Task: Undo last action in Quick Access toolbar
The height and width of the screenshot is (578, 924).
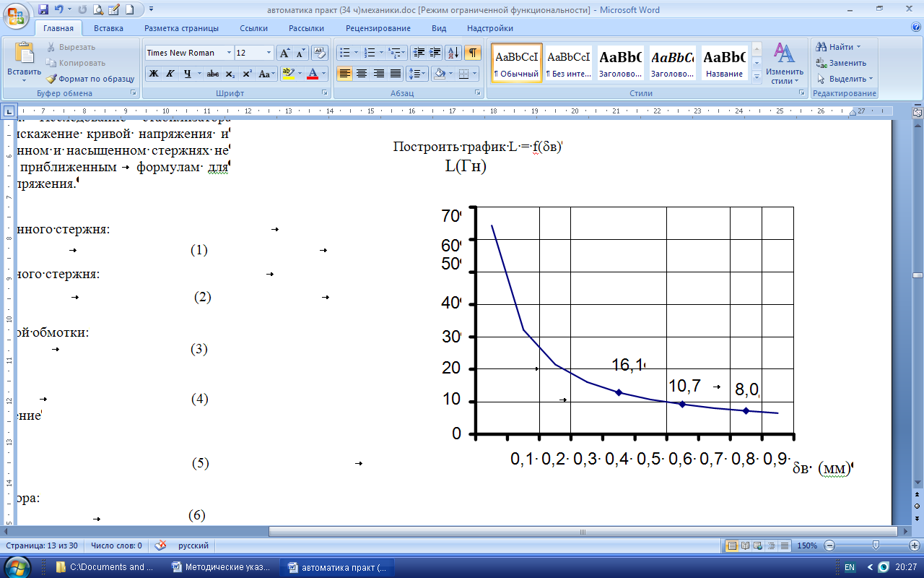Action: click(59, 10)
